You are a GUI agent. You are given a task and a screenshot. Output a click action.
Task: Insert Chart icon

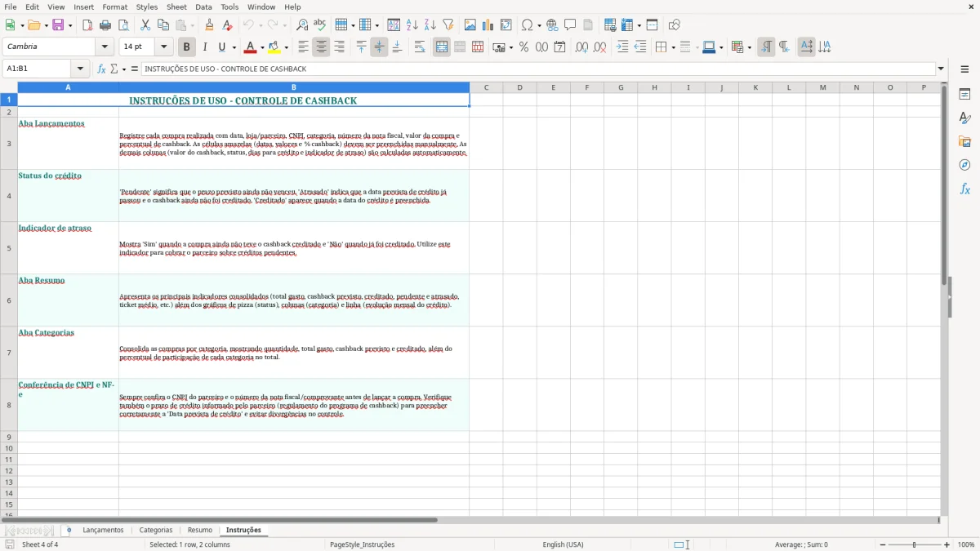click(488, 25)
